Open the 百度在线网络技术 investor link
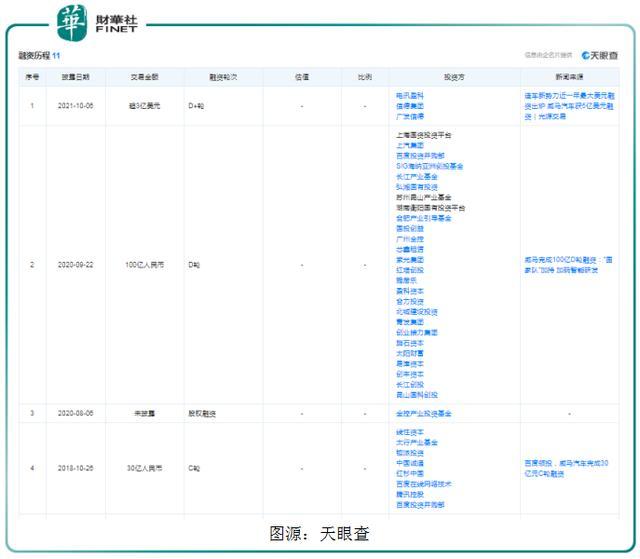The width and height of the screenshot is (640, 559). coord(424,484)
